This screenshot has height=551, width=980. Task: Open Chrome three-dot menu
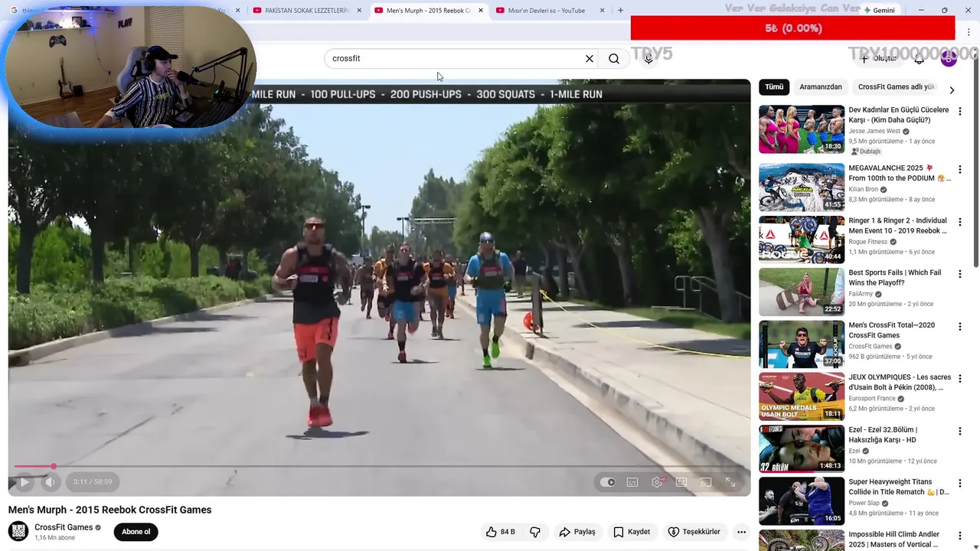(969, 32)
